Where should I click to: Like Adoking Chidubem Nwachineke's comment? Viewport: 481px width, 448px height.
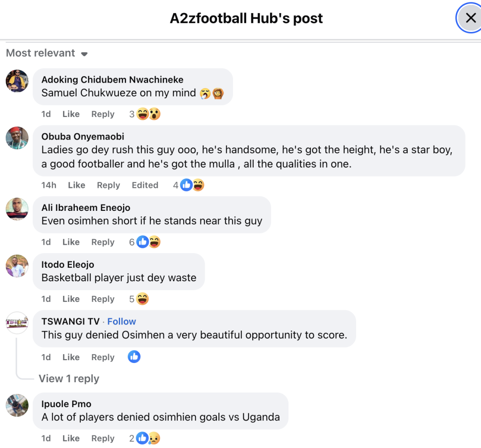tap(71, 114)
